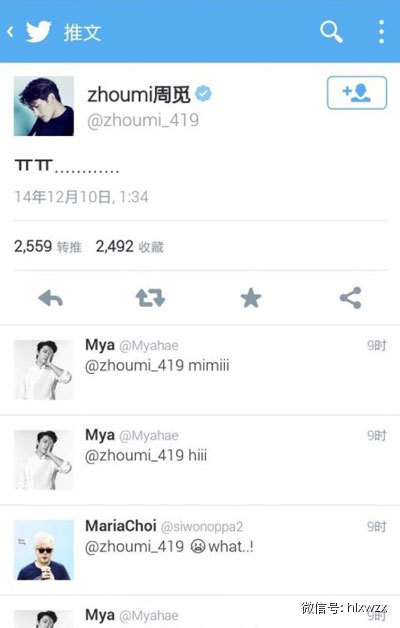Tap @siwonoppa2 username in reply

coord(202,526)
